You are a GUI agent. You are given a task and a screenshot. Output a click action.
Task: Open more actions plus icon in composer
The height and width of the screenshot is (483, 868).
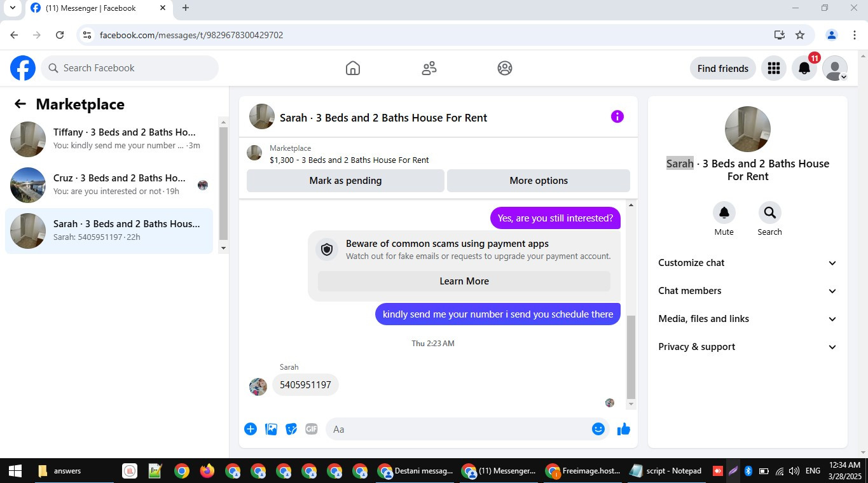pyautogui.click(x=251, y=429)
